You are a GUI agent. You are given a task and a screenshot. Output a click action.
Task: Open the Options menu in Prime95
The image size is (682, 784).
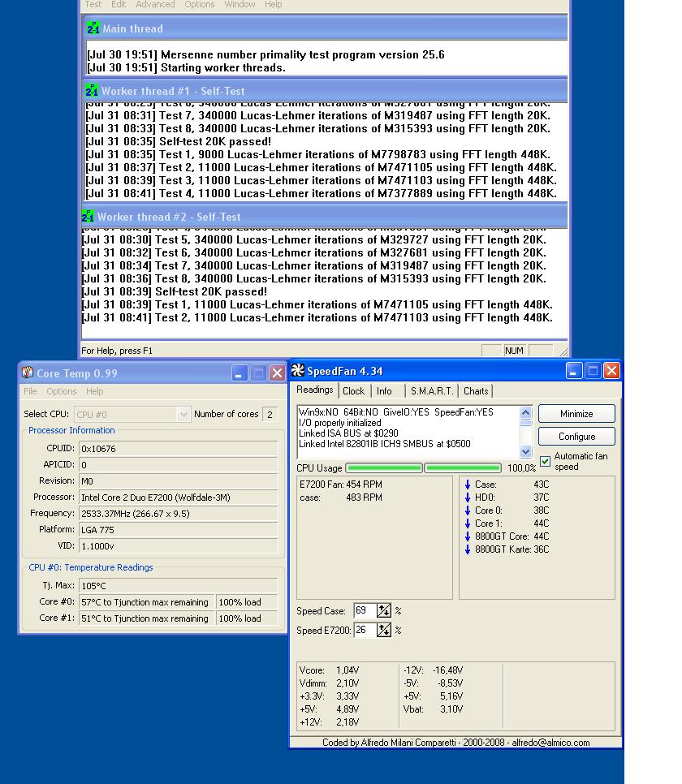[199, 5]
